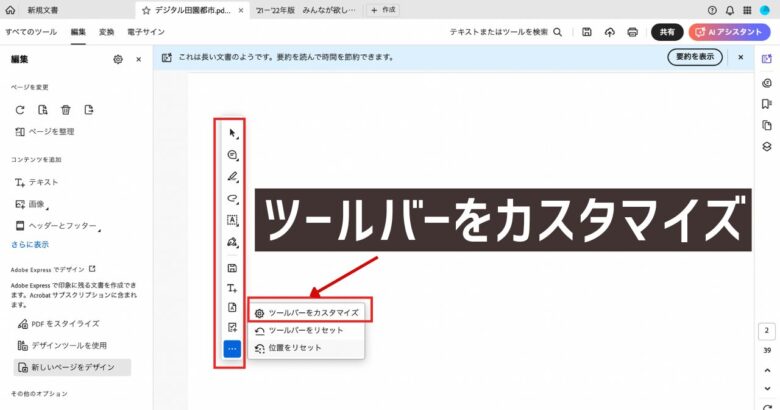Click the save icon in quick toolbar
Image resolution: width=780 pixels, height=410 pixels.
(232, 268)
